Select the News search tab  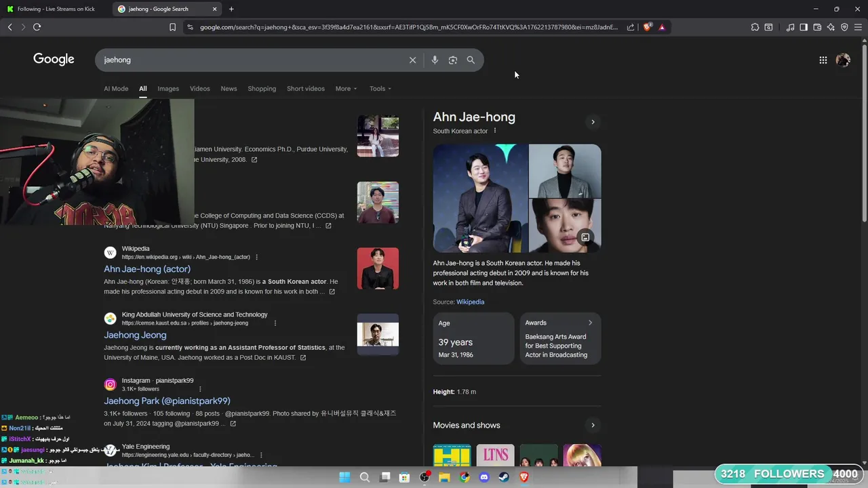[x=229, y=89]
